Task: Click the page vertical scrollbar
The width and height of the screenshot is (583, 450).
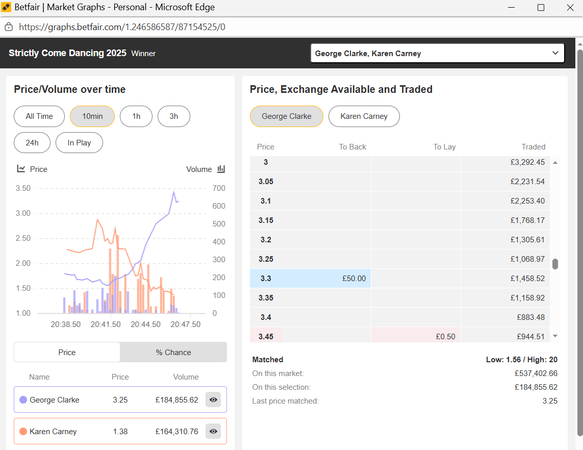Action: point(580,242)
